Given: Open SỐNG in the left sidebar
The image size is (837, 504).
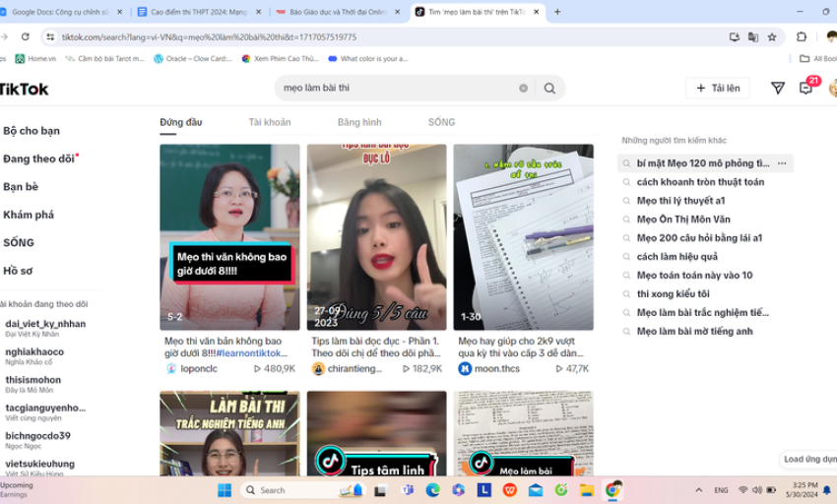Looking at the screenshot, I should pos(19,243).
